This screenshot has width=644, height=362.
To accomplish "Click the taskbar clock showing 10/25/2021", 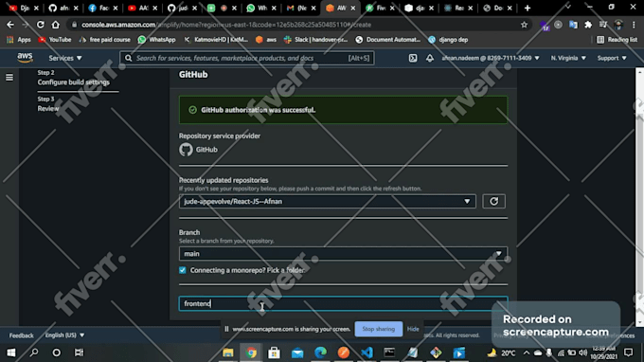I will pos(604,353).
